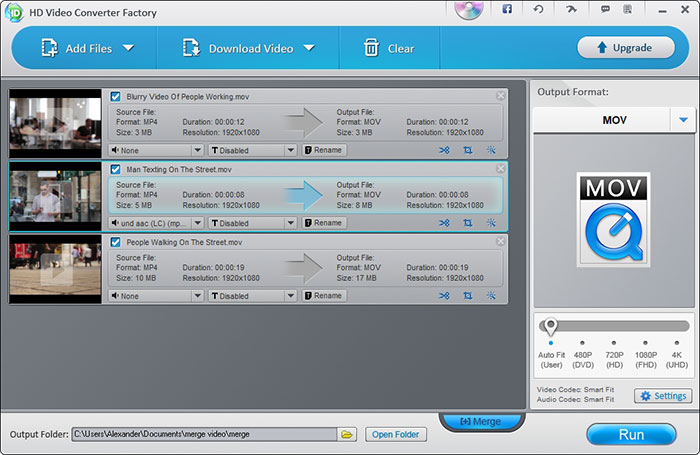This screenshot has height=455, width=700.
Task: Expand the Add Files dropdown arrow
Action: point(129,48)
